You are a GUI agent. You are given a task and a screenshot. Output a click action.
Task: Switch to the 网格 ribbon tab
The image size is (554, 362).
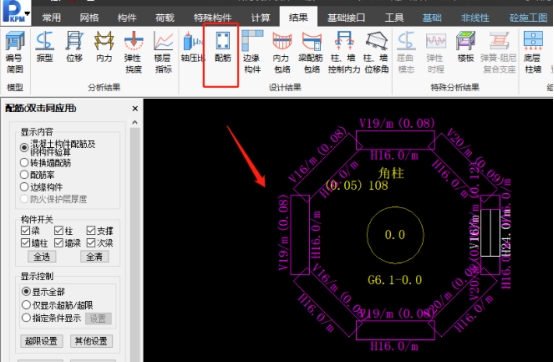[89, 18]
